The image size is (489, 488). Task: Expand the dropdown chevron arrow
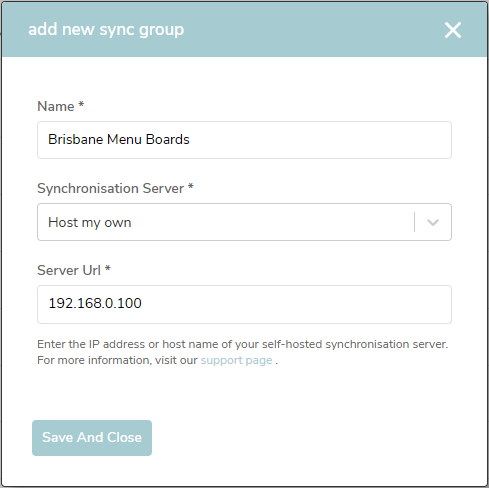pos(433,222)
